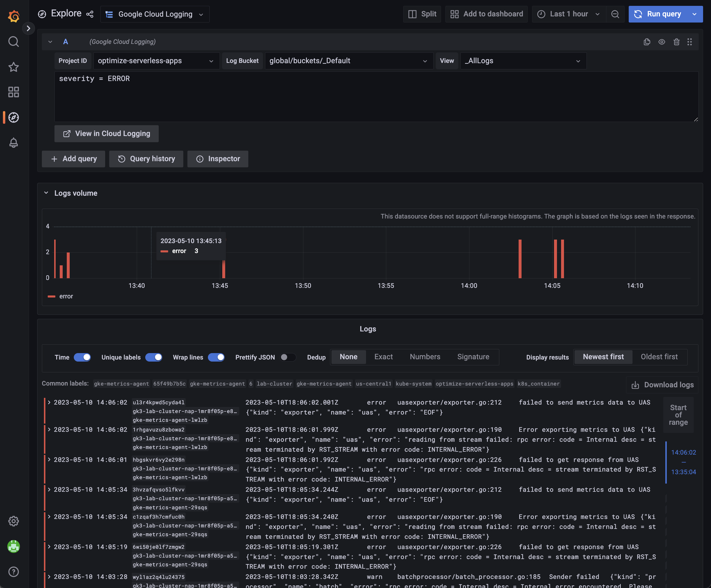Click View in Cloud Logging button

point(107,134)
